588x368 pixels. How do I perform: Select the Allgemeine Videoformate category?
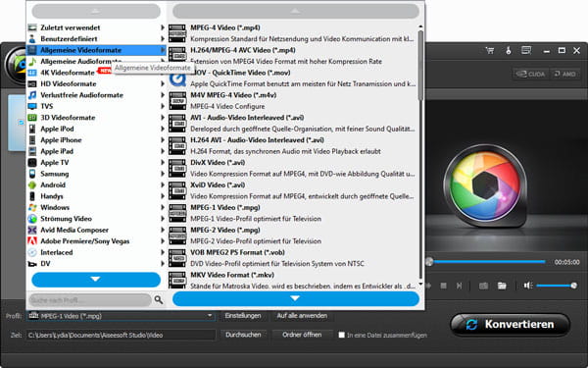point(96,50)
